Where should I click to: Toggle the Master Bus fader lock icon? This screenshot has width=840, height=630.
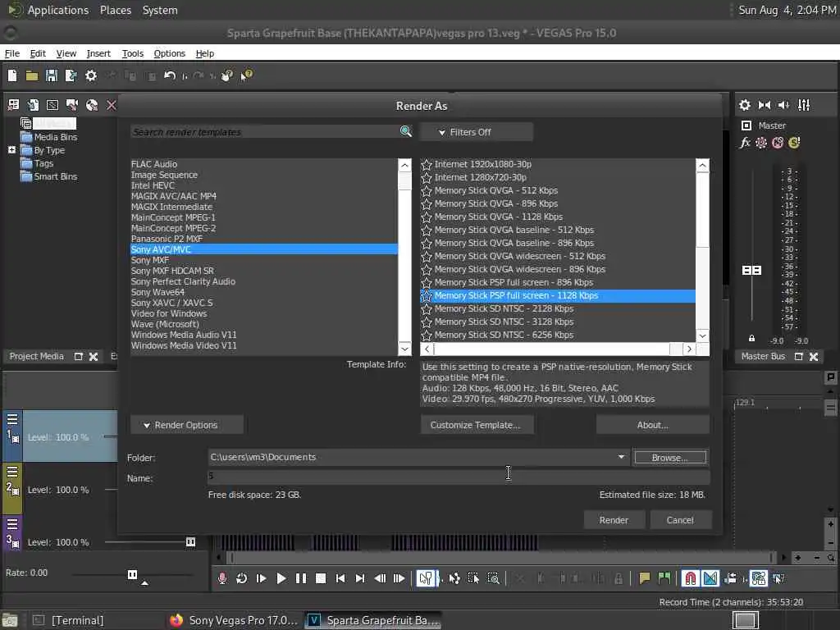pos(751,339)
